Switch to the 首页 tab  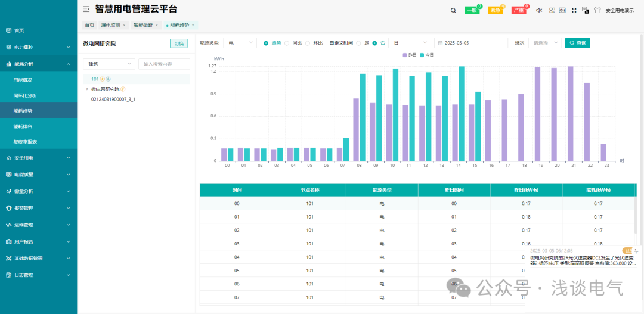pyautogui.click(x=89, y=25)
